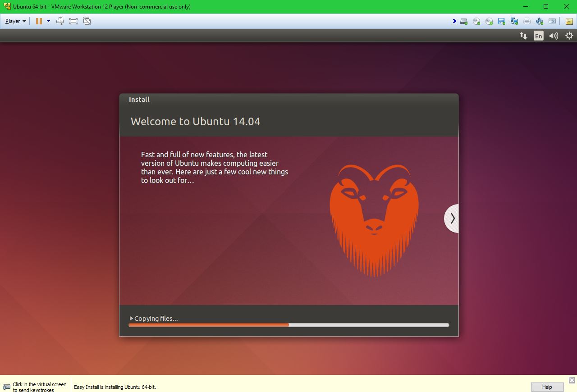Click the 'Install' window title text
This screenshot has height=392, width=577.
(x=139, y=100)
